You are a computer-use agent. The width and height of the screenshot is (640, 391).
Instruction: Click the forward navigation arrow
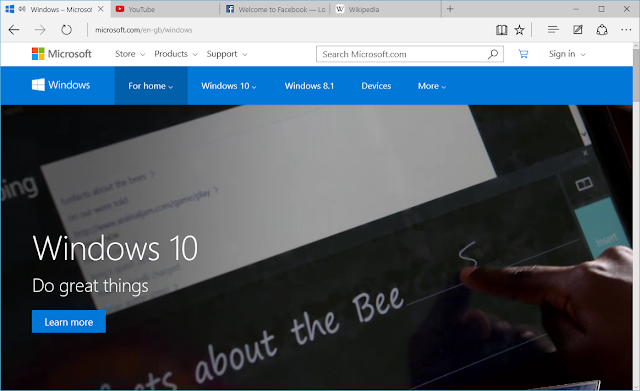click(40, 30)
